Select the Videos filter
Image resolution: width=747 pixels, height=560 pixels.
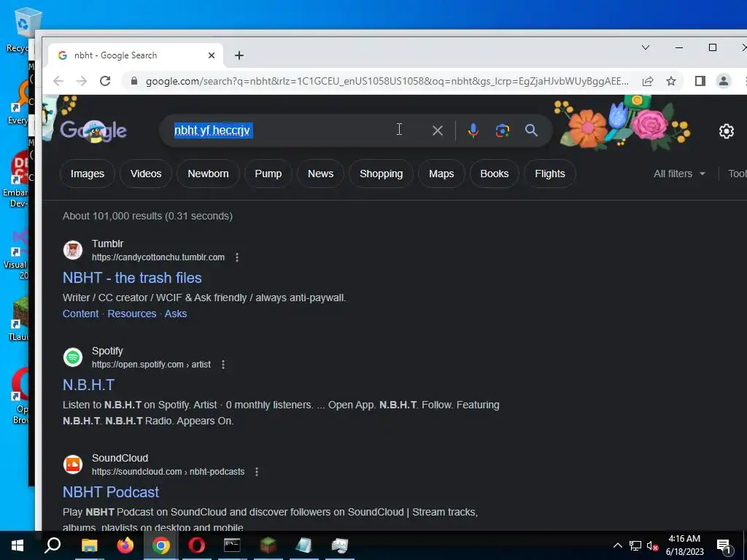[x=146, y=174]
